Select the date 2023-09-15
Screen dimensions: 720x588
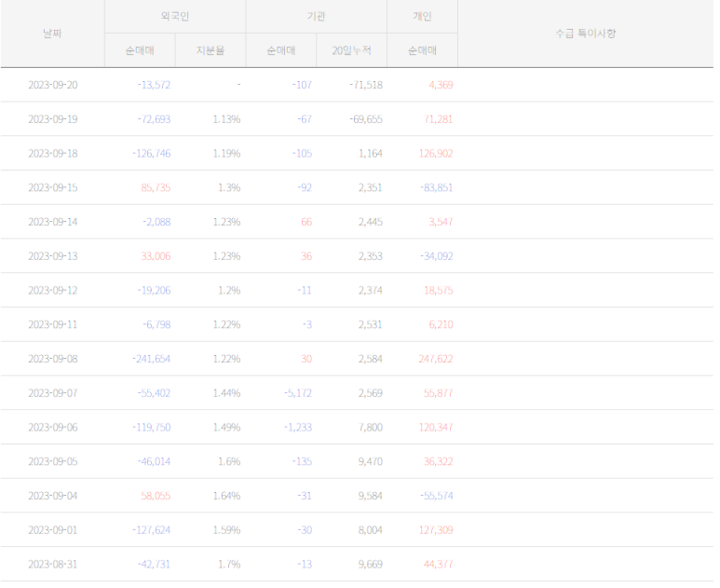point(53,188)
